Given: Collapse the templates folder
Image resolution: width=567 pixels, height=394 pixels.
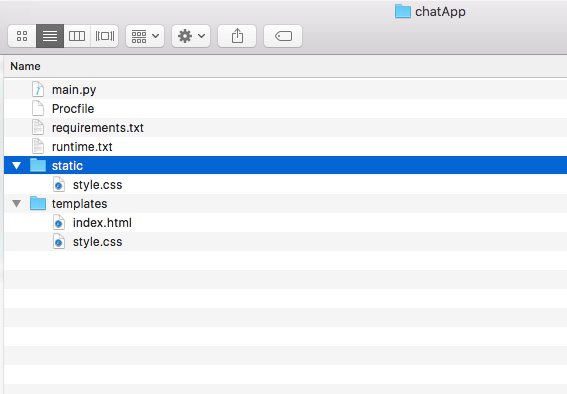Looking at the screenshot, I should (16, 204).
